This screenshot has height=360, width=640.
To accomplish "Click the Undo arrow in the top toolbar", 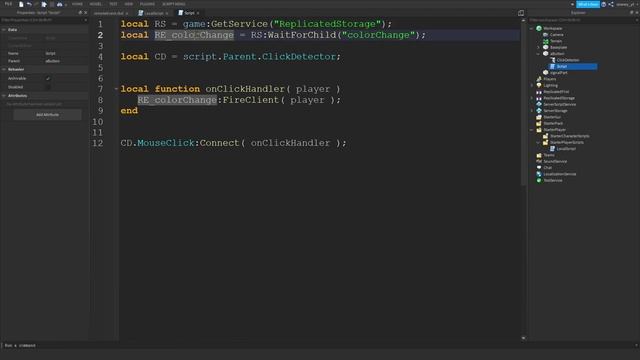I will click(x=29, y=4).
